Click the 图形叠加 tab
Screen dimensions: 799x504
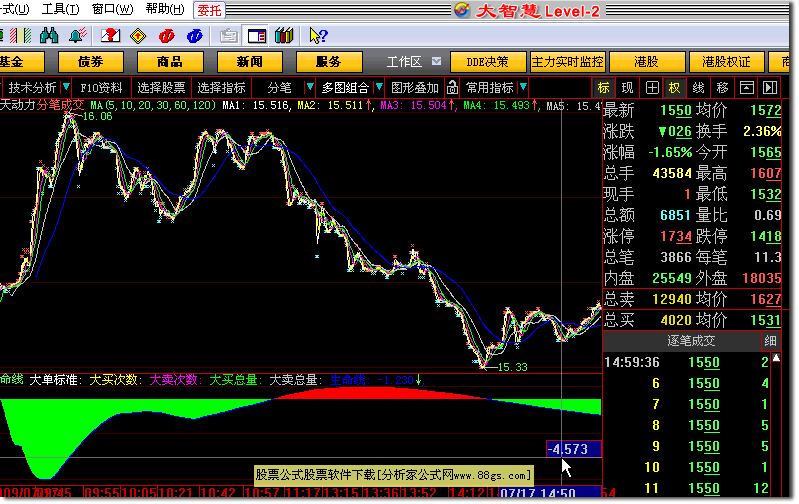point(414,88)
